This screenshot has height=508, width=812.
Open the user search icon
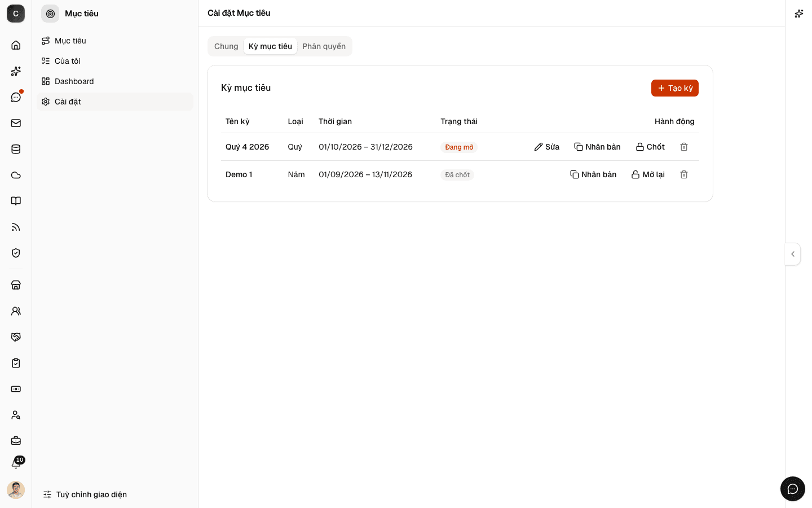click(x=16, y=415)
